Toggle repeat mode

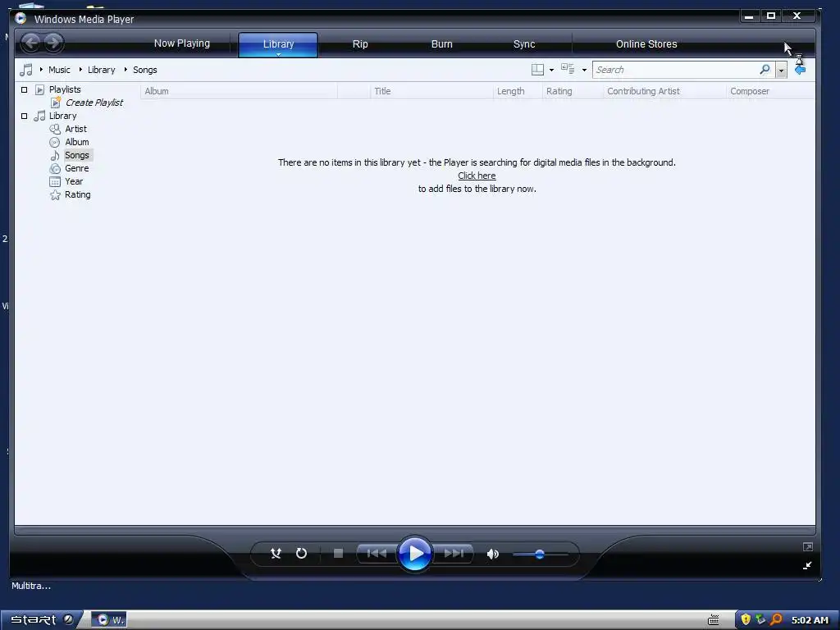click(302, 554)
